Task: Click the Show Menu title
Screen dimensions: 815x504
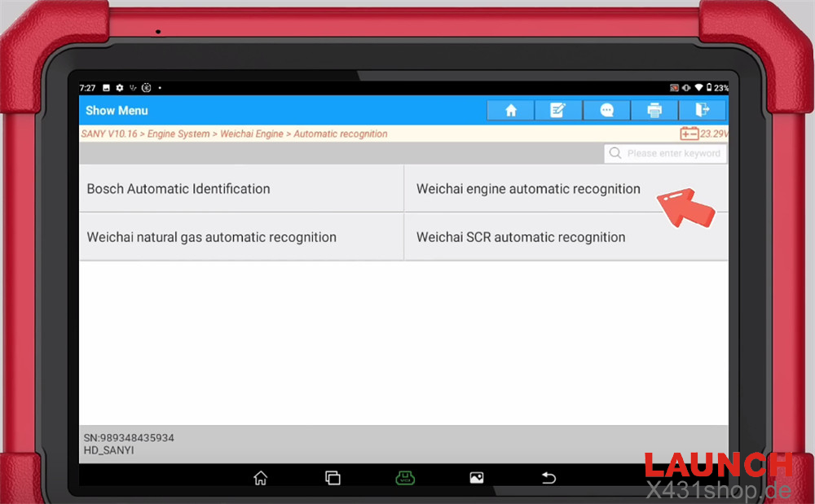Action: click(x=117, y=111)
